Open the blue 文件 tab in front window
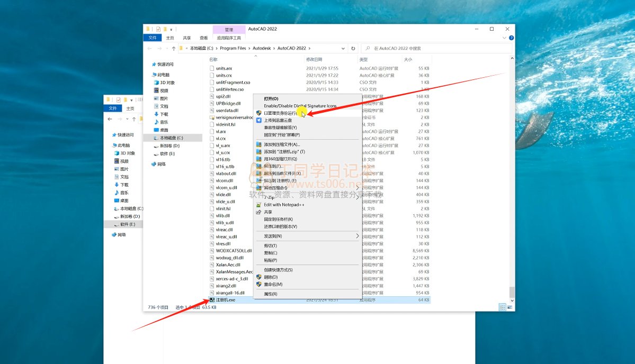Image resolution: width=635 pixels, height=364 pixels. (152, 38)
